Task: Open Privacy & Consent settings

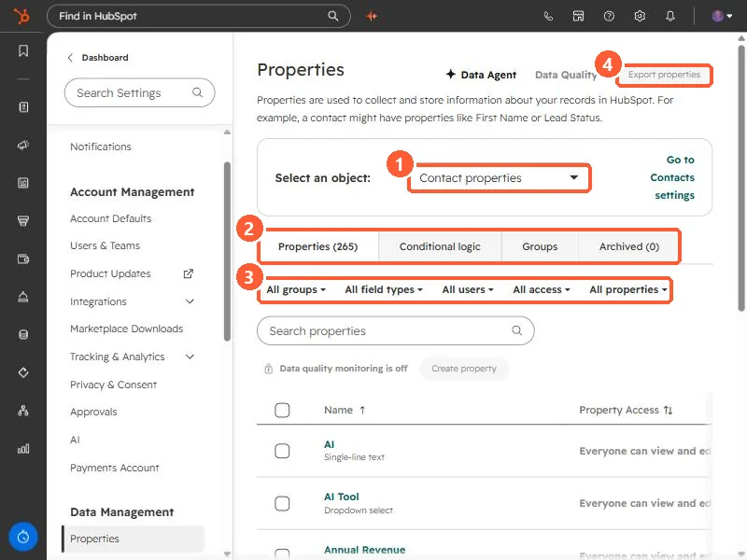Action: pyautogui.click(x=113, y=385)
